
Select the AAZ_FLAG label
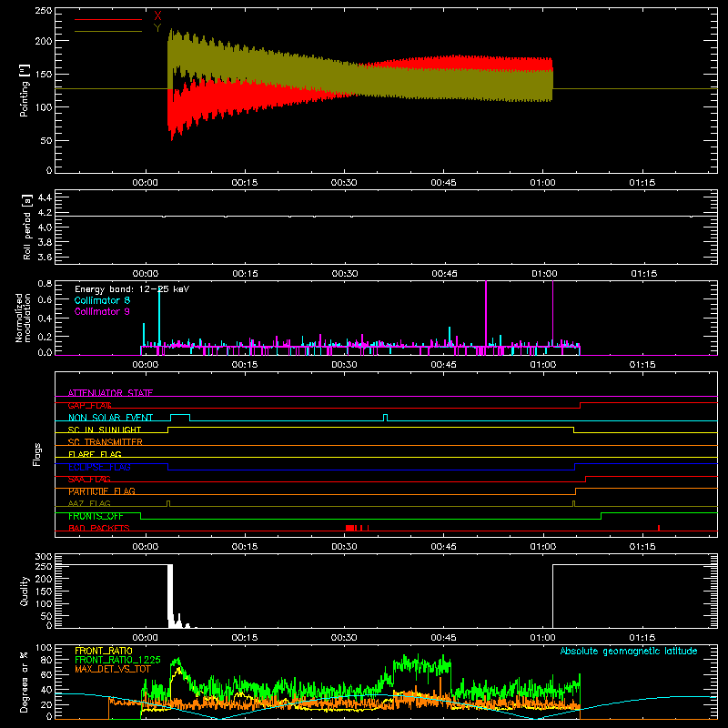89,504
